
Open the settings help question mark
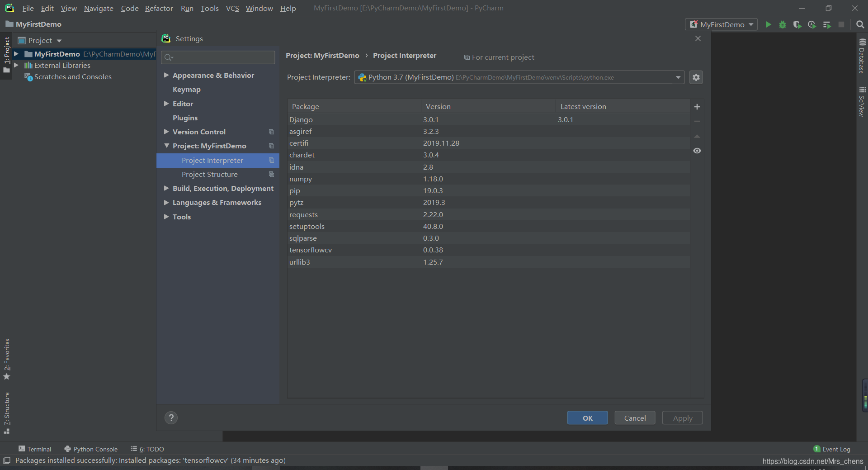coord(171,418)
